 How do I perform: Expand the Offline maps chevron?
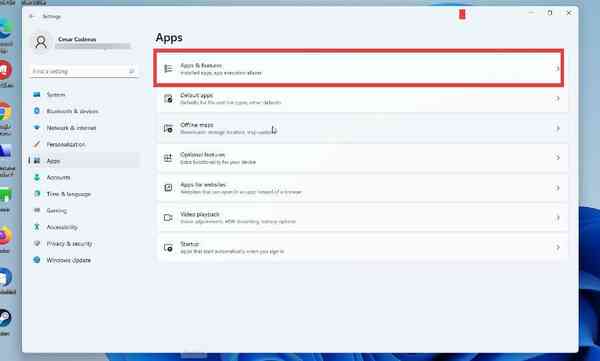point(558,129)
